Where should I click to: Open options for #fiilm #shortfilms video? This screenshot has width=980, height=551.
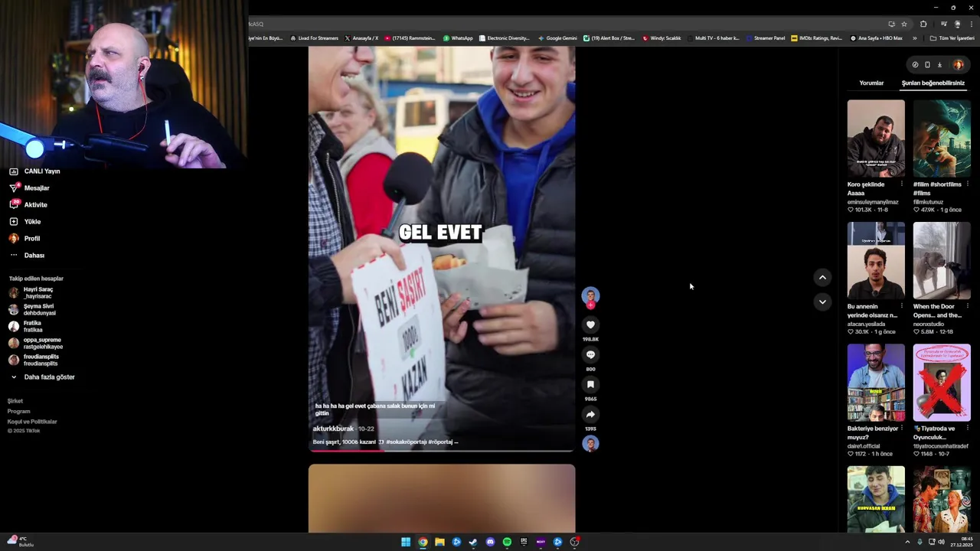pos(967,184)
